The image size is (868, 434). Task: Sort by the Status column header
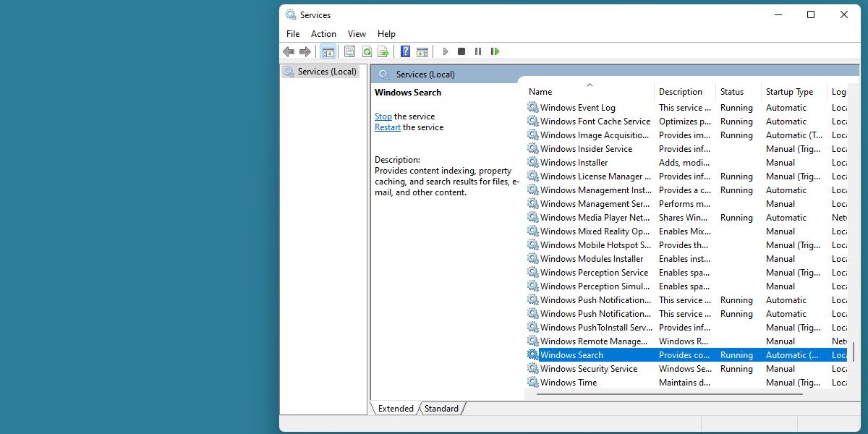[x=738, y=92]
